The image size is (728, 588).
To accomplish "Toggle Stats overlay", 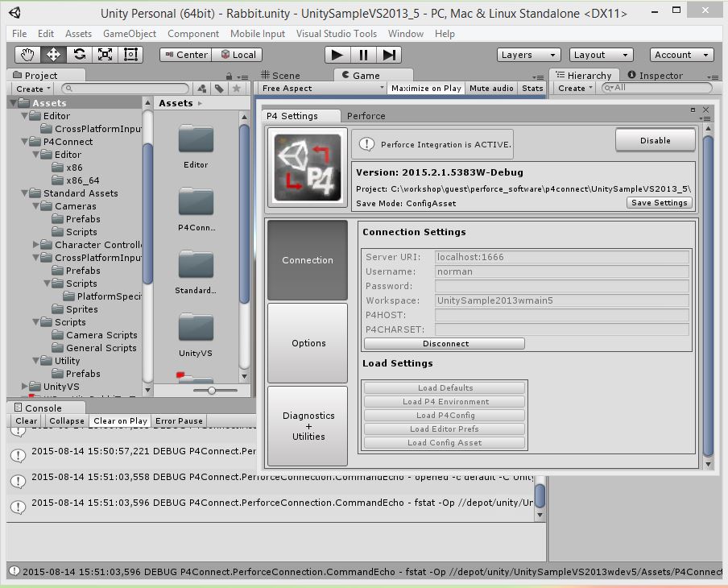I will (x=532, y=89).
